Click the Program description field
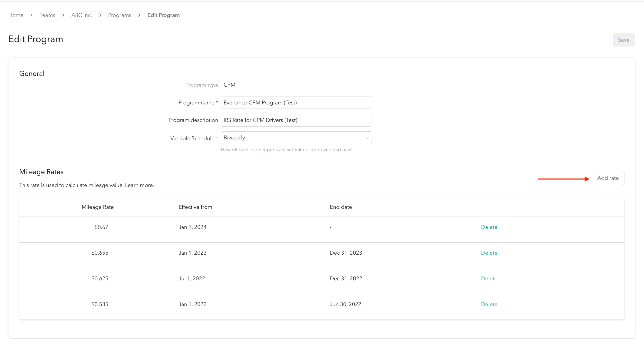The width and height of the screenshot is (644, 339). click(296, 120)
